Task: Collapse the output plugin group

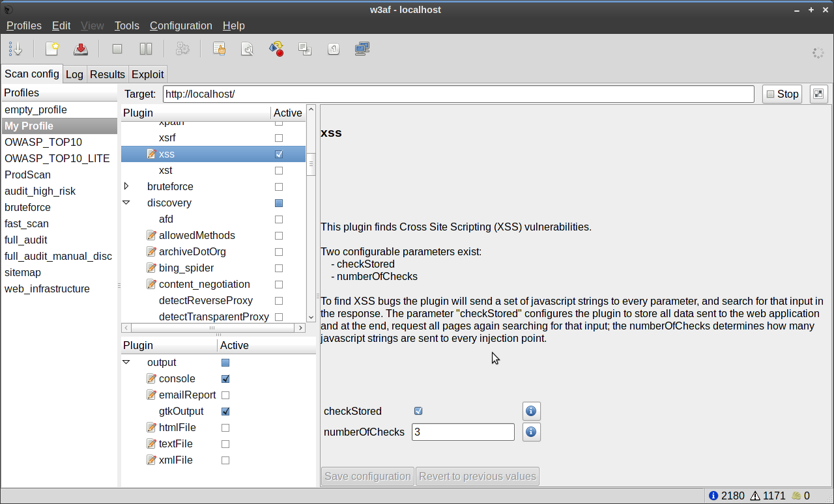Action: coord(126,363)
